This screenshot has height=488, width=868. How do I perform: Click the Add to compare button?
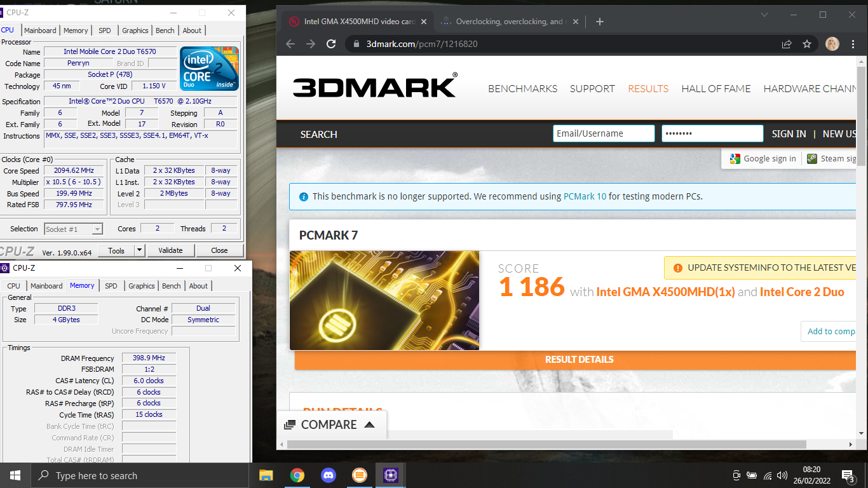(x=829, y=331)
